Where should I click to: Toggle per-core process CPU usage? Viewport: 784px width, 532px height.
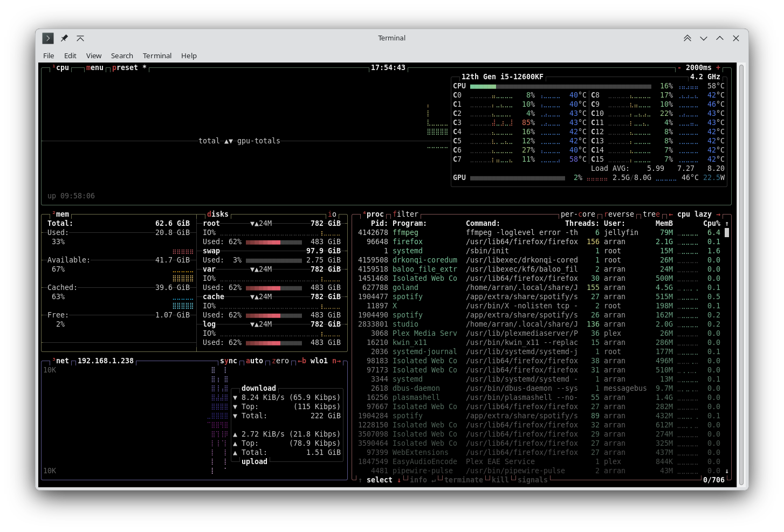coord(578,215)
